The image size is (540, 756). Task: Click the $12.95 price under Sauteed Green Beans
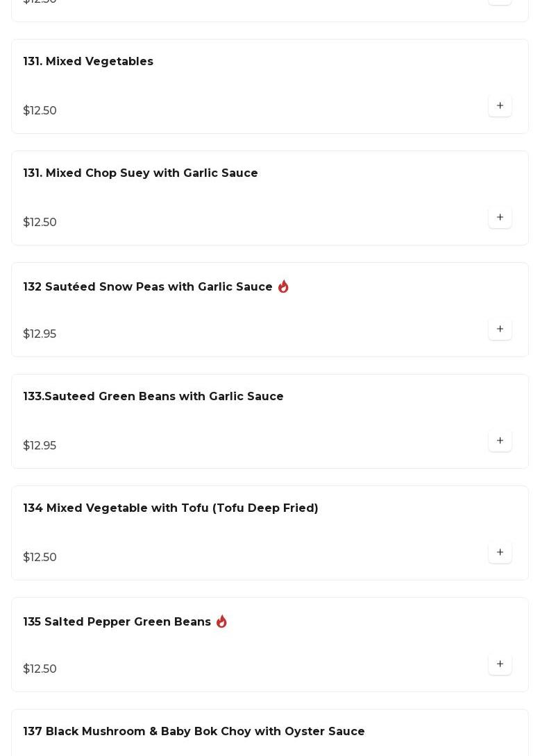pyautogui.click(x=40, y=446)
